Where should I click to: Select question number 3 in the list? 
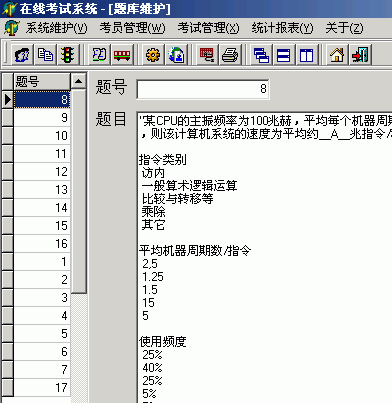tap(42, 297)
